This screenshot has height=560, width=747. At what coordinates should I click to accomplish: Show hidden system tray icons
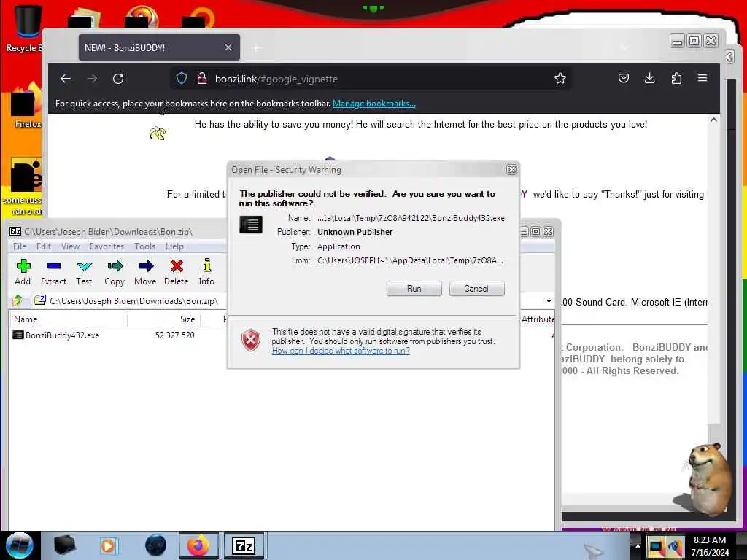[638, 545]
